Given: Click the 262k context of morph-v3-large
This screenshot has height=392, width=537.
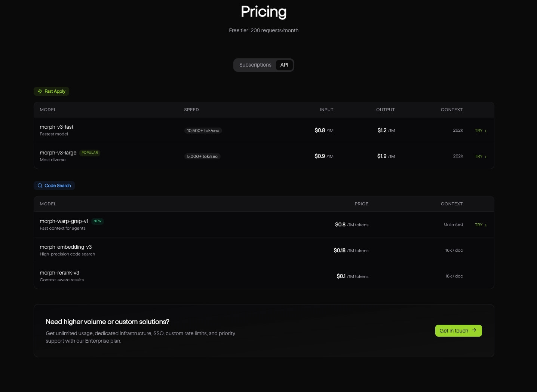Looking at the screenshot, I should click(458, 156).
